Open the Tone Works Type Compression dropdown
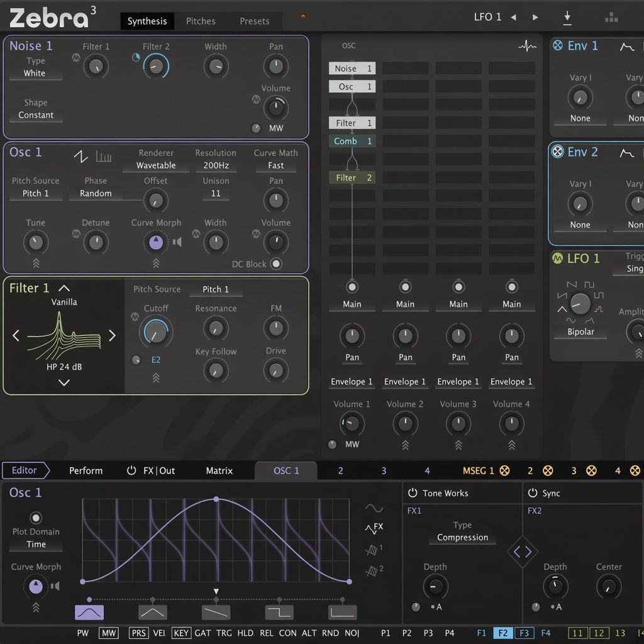This screenshot has width=644, height=644. [x=462, y=538]
